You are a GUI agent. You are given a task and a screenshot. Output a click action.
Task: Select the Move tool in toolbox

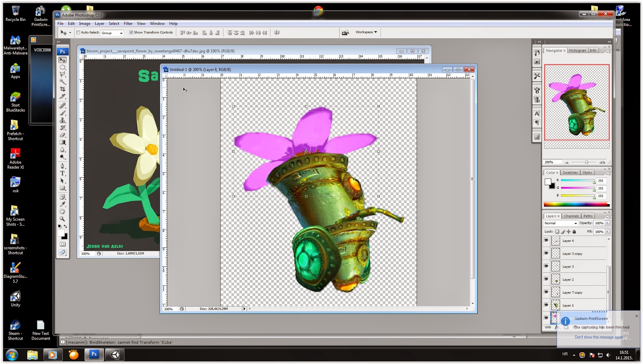point(63,60)
